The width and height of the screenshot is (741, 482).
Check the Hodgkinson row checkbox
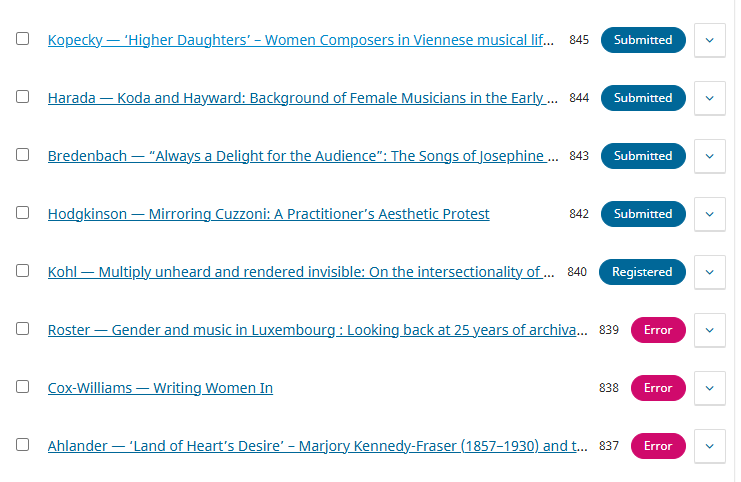(22, 213)
